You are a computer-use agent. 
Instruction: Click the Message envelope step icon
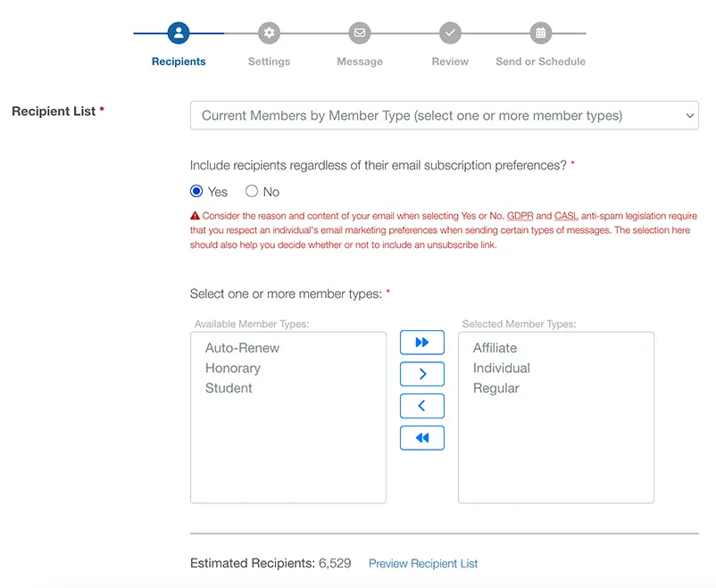pos(359,34)
